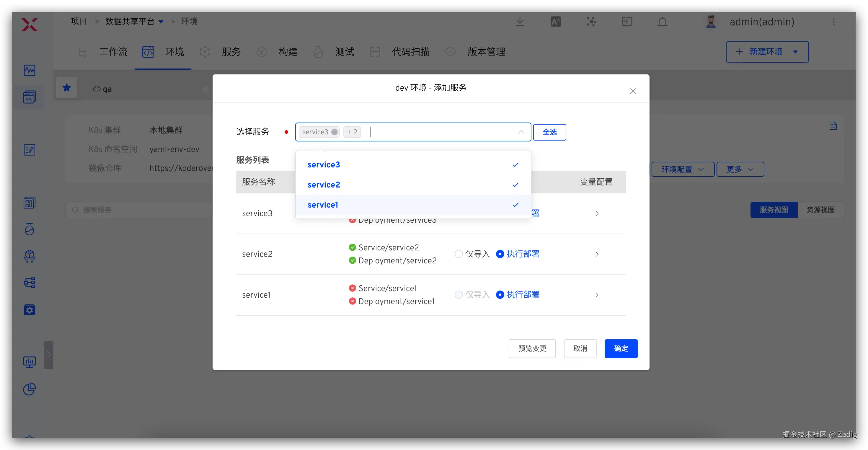Image resolution: width=868 pixels, height=450 pixels.
Task: Click the download icon in top bar
Action: click(520, 22)
